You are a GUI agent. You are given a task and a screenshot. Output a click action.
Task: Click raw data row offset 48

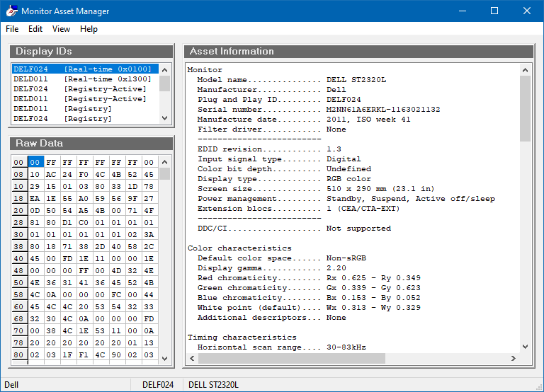click(18, 271)
